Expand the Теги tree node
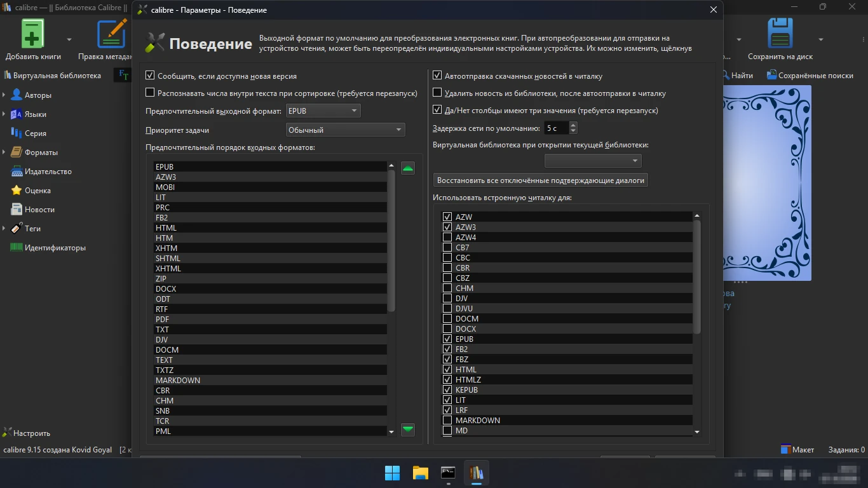868x488 pixels. pos(4,229)
